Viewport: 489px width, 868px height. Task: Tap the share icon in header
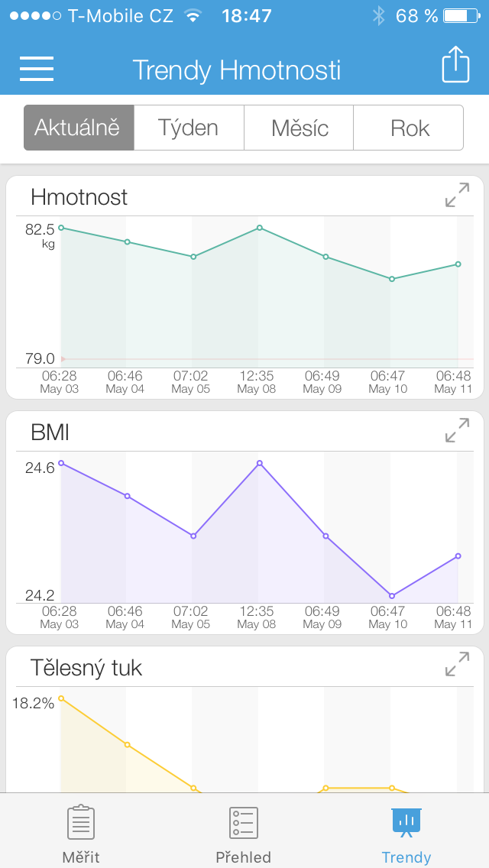coord(455,65)
